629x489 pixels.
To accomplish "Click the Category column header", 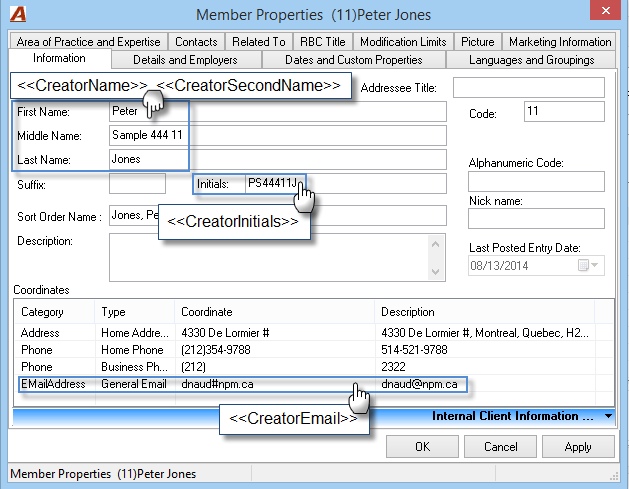I will coord(55,312).
